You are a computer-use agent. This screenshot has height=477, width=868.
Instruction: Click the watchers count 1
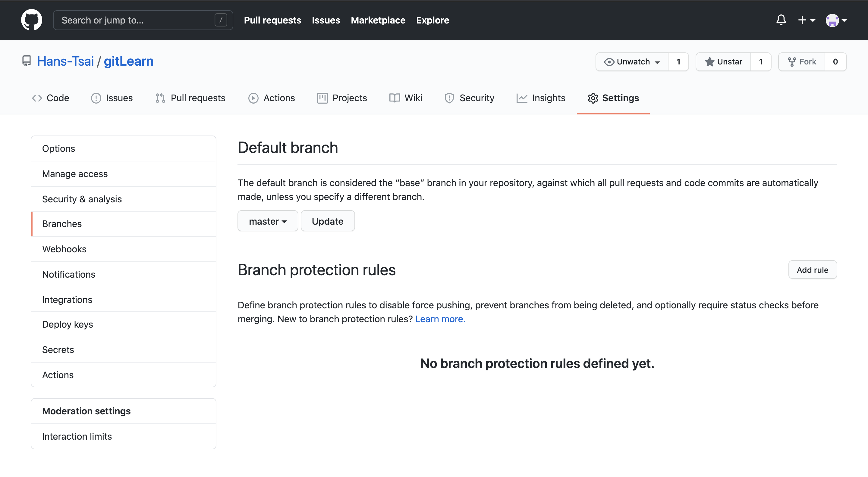coord(678,62)
